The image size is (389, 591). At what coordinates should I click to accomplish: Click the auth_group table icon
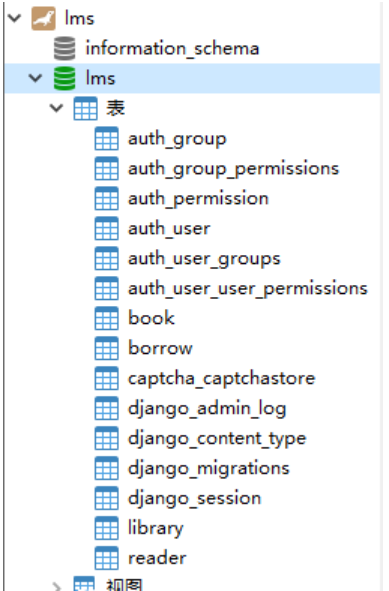pos(106,138)
